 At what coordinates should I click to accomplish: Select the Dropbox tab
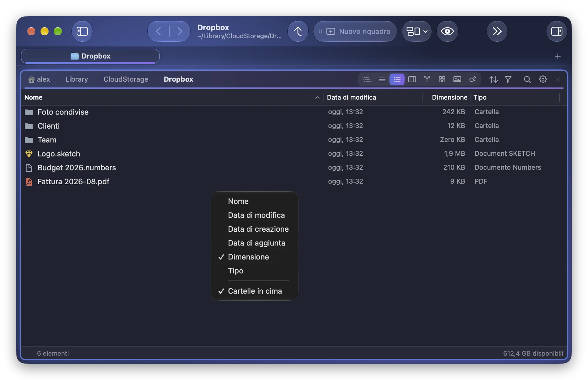click(x=90, y=56)
